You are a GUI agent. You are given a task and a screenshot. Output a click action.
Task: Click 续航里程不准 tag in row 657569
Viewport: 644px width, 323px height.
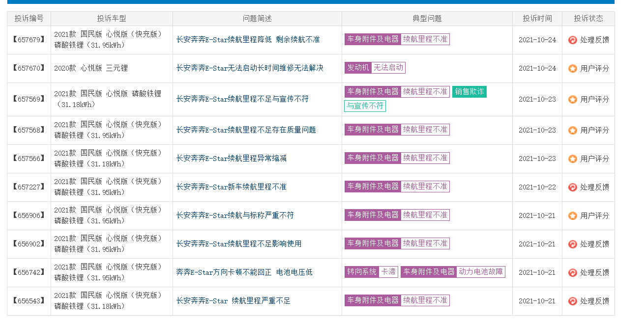pos(425,92)
